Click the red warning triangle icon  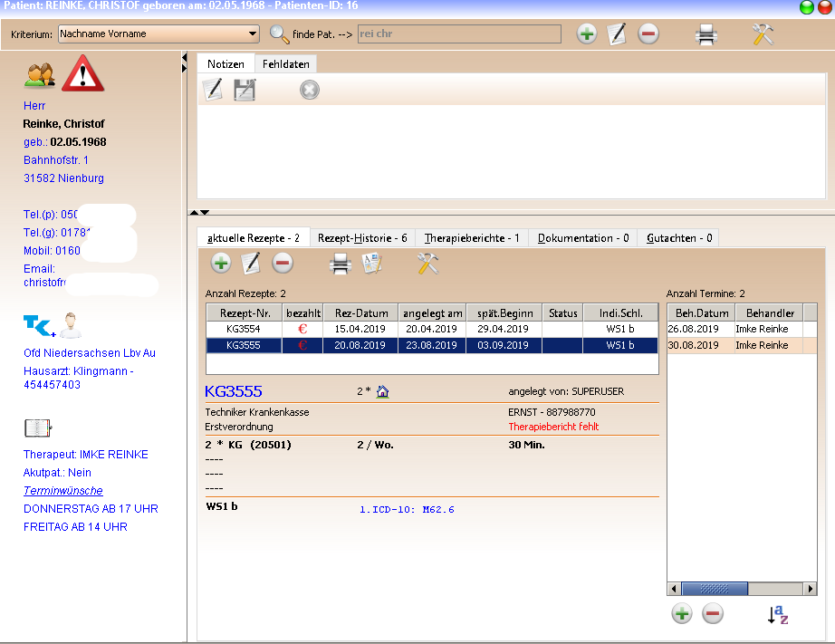83,73
